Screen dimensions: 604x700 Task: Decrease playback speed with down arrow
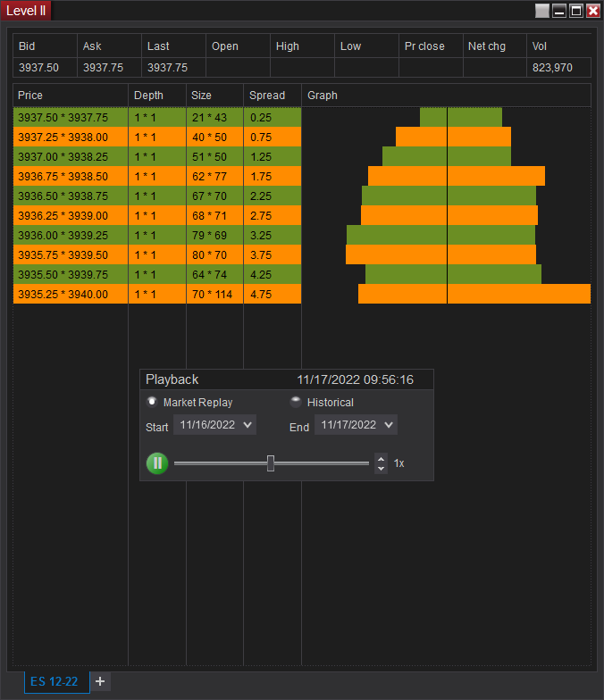[x=382, y=468]
